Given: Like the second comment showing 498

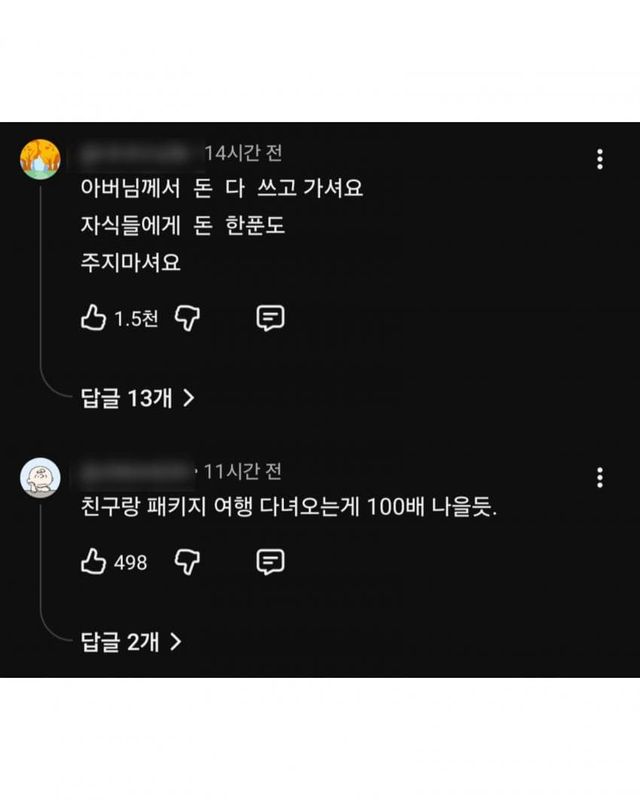Looking at the screenshot, I should coord(91,563).
